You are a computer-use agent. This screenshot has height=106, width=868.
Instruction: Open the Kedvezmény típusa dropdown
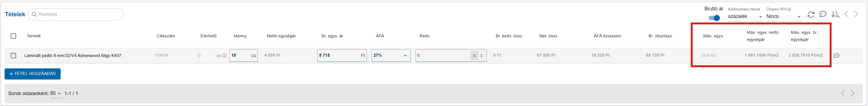tap(745, 17)
